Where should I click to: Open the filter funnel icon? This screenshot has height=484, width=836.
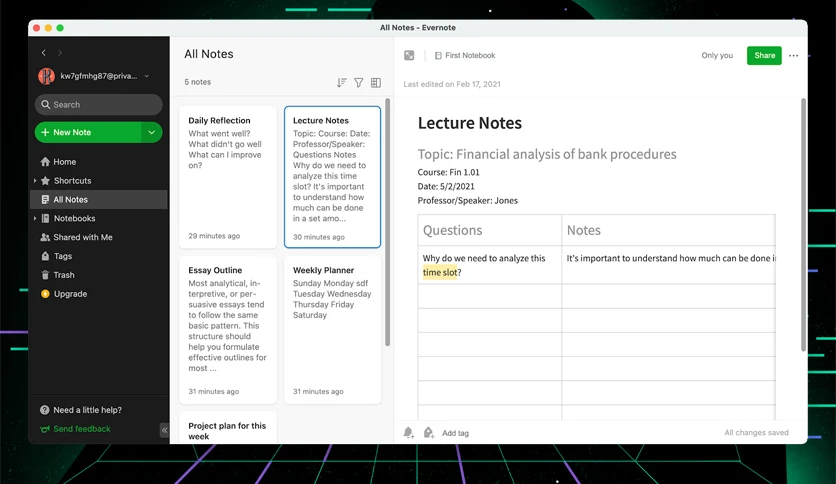[359, 83]
